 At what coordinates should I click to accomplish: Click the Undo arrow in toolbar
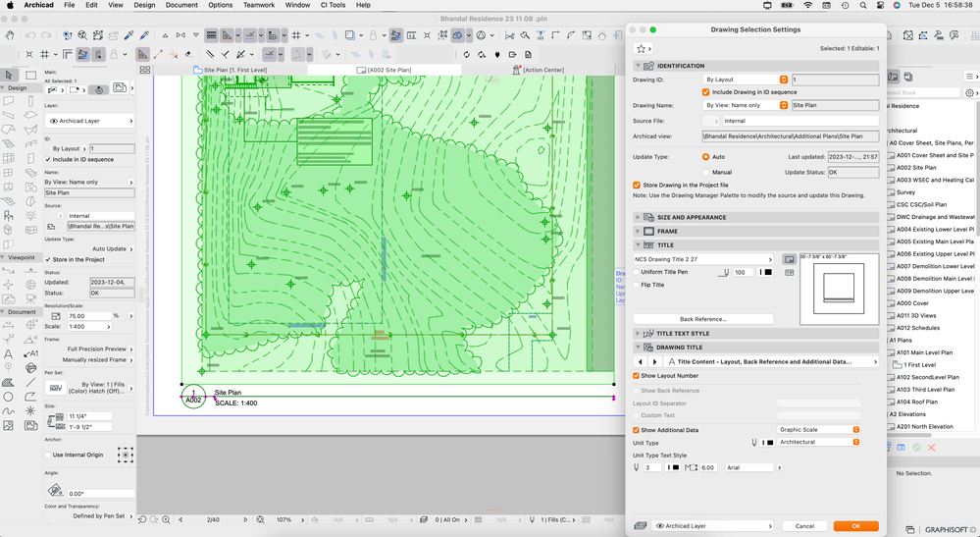[x=31, y=36]
